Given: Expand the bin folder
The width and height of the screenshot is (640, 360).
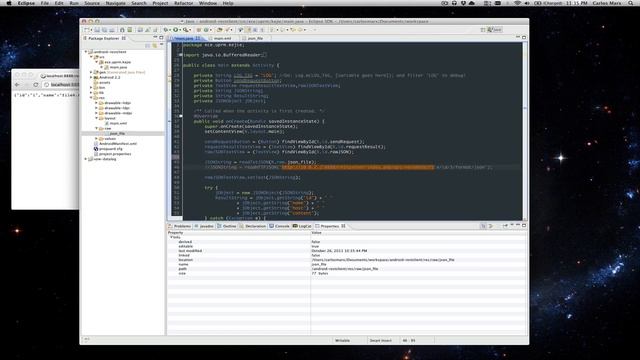Looking at the screenshot, I should [x=91, y=87].
